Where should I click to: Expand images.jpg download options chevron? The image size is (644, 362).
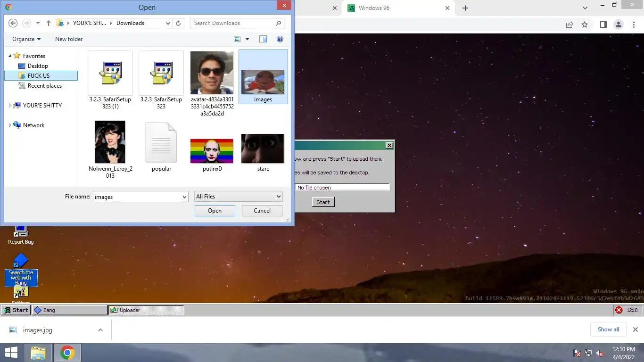coord(100,330)
